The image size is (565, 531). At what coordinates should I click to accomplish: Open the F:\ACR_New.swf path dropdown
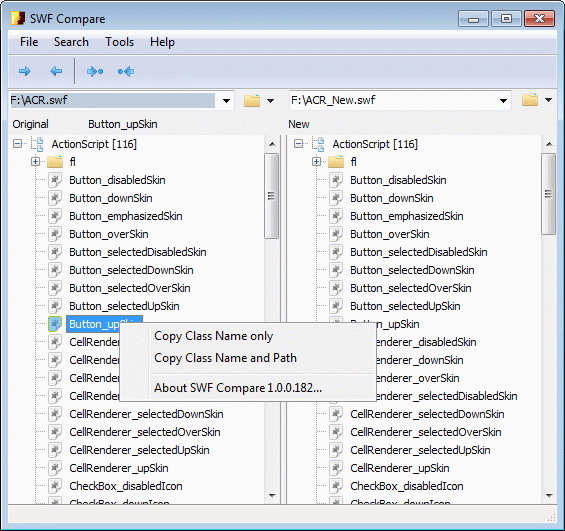503,101
